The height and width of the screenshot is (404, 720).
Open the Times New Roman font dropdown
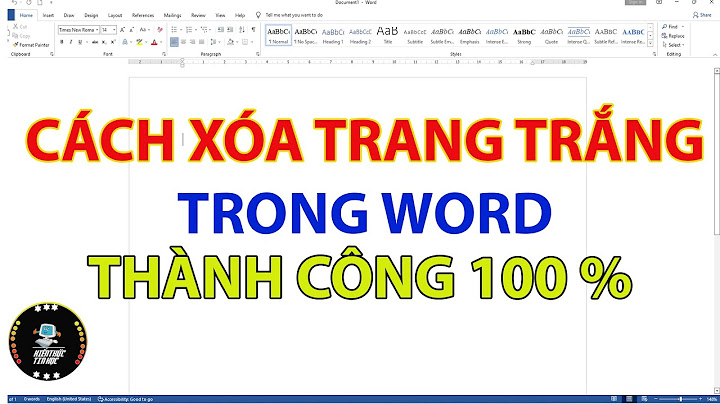97,30
